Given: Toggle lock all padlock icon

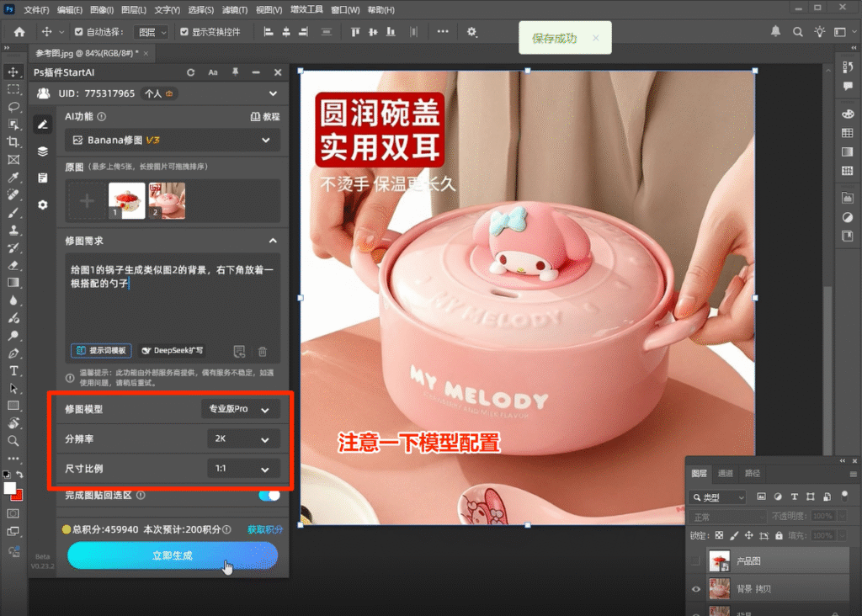Looking at the screenshot, I should pos(779,535).
